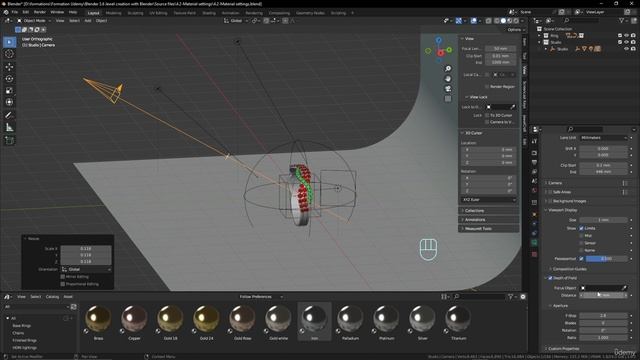The image size is (640, 360).
Task: Switch to the Modeling workspace tab
Action: (x=113, y=13)
